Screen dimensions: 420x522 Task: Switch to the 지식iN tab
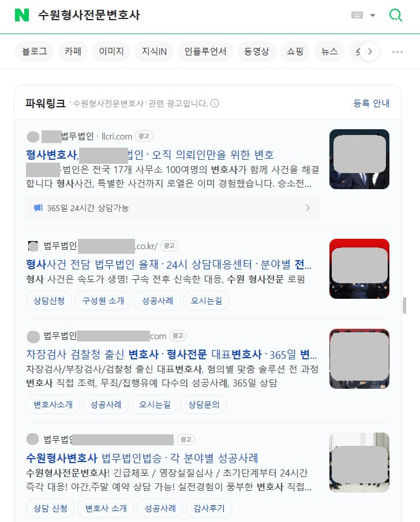pyautogui.click(x=154, y=51)
